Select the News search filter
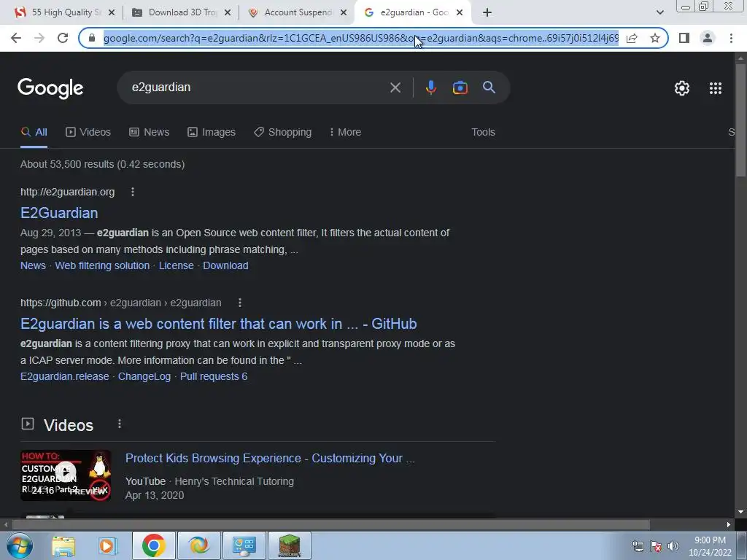 149,133
